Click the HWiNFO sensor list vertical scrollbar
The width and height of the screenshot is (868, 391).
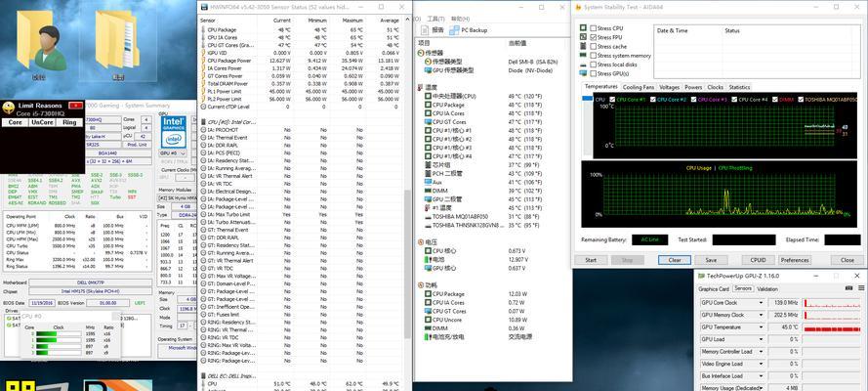408,263
